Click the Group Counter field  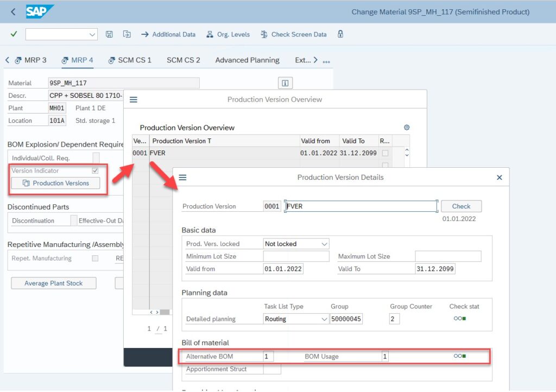click(x=394, y=319)
